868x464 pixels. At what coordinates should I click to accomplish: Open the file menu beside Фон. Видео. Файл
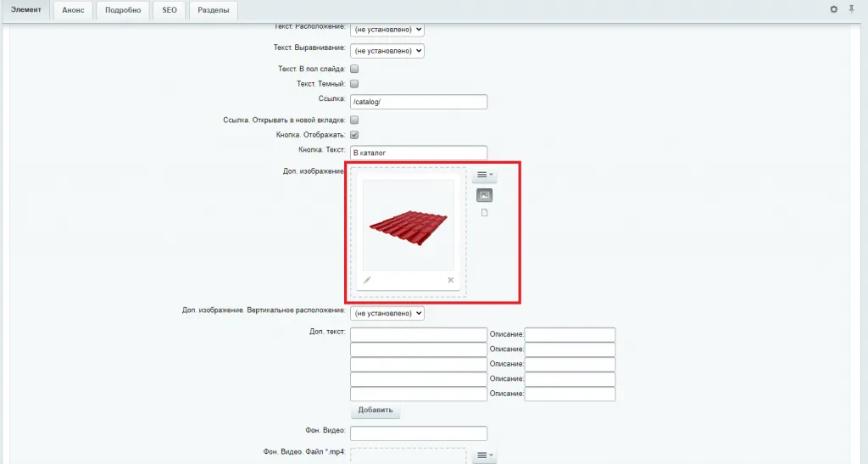[x=485, y=456]
